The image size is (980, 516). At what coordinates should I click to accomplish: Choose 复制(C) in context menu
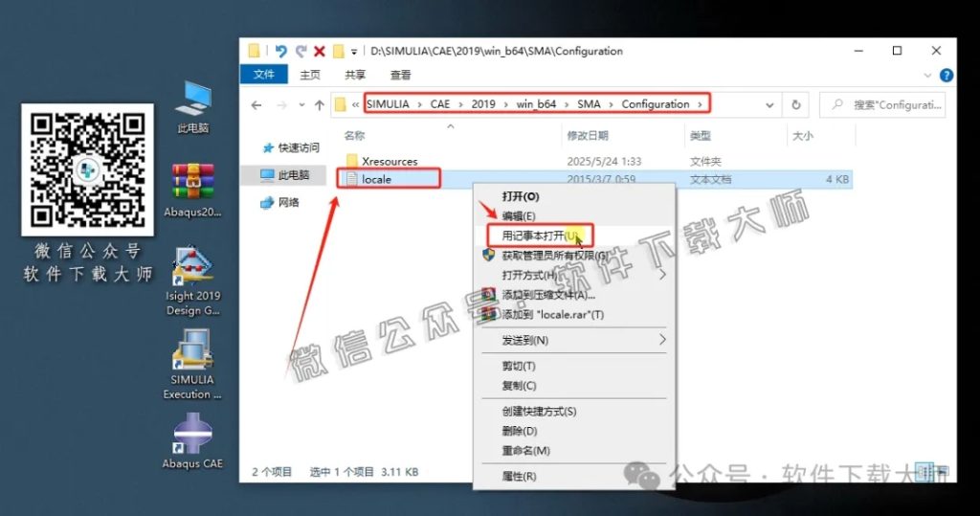(x=574, y=385)
